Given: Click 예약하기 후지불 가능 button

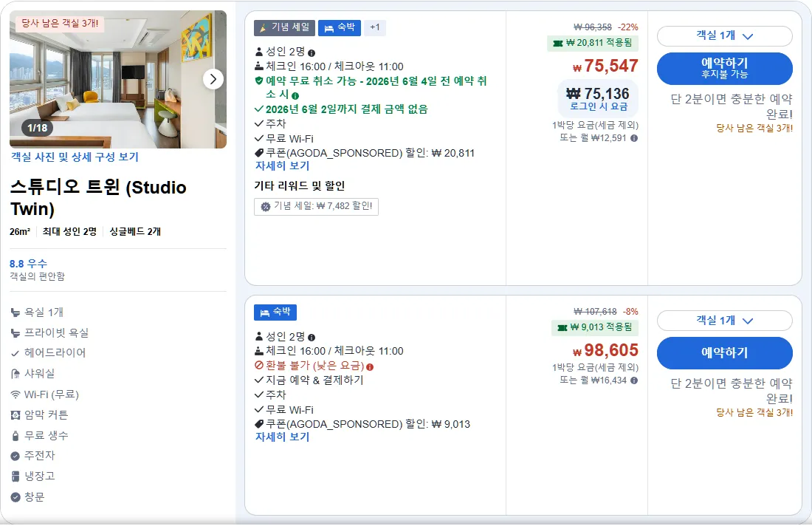Looking at the screenshot, I should pos(724,69).
